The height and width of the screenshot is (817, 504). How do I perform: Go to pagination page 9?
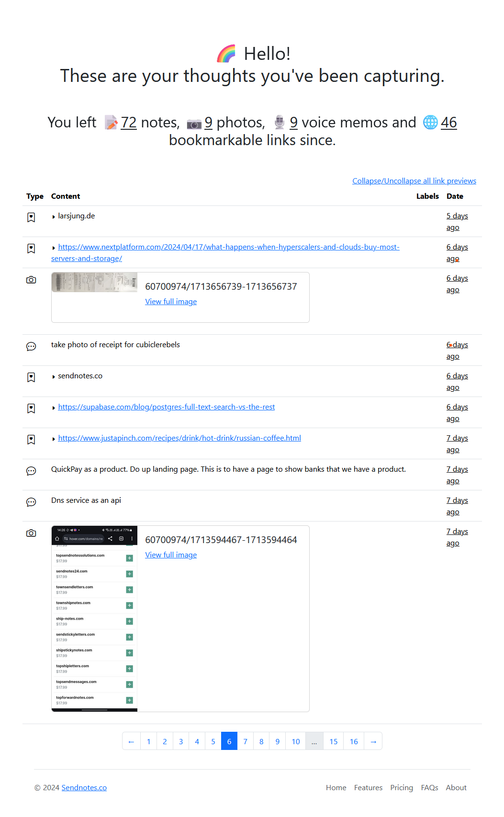[x=278, y=741]
